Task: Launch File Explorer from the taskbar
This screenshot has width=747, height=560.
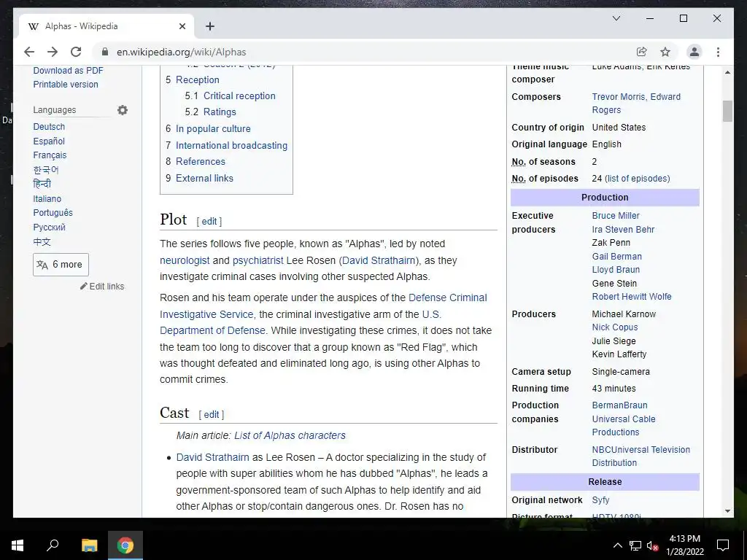Action: (x=89, y=545)
